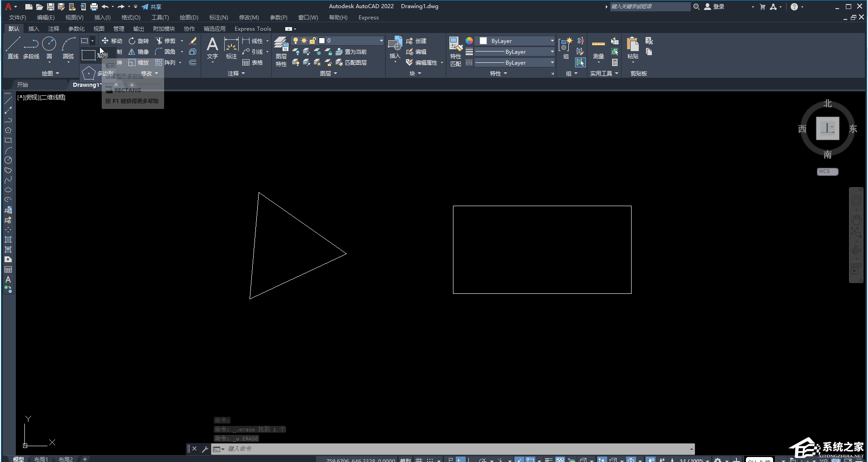868x462 pixels.
Task: Activate the Move (移动) tool
Action: click(x=112, y=41)
